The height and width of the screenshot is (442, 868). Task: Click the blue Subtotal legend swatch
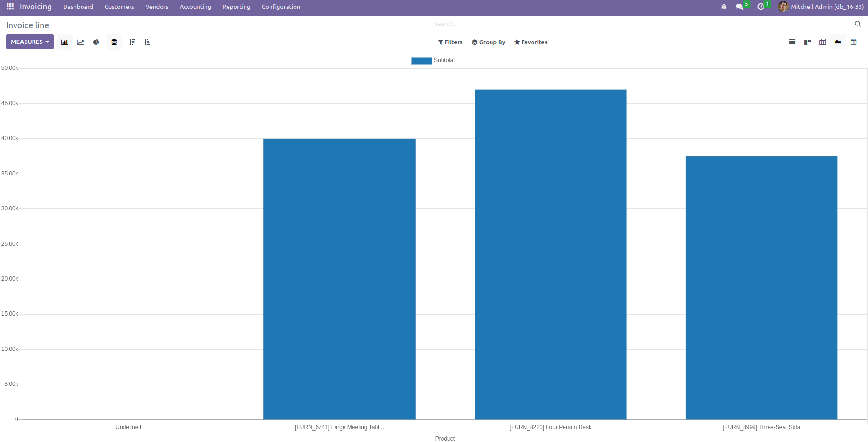pos(421,60)
